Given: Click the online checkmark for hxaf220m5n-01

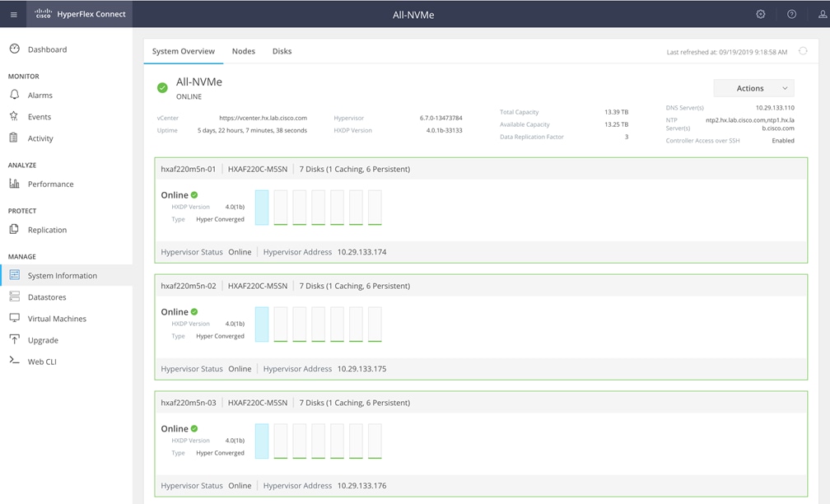Looking at the screenshot, I should (x=194, y=195).
